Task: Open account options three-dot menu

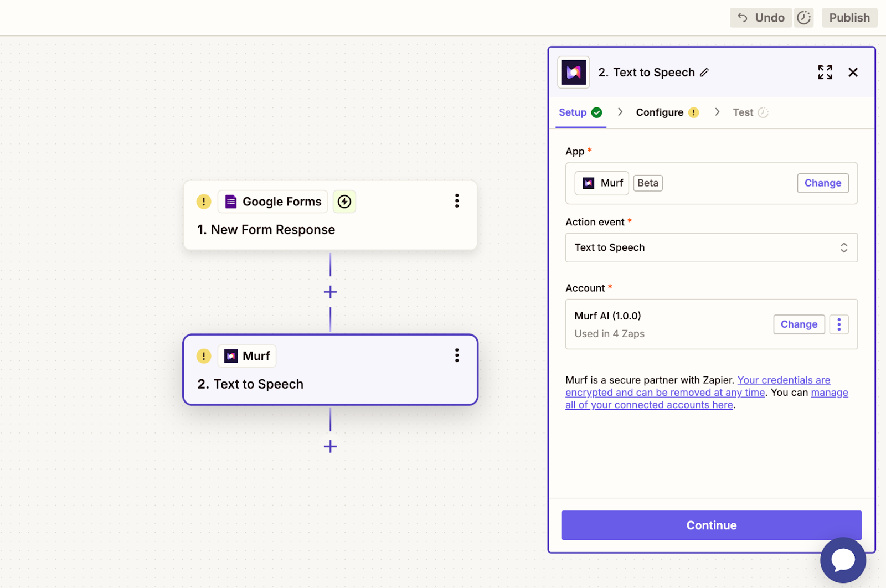Action: point(839,324)
